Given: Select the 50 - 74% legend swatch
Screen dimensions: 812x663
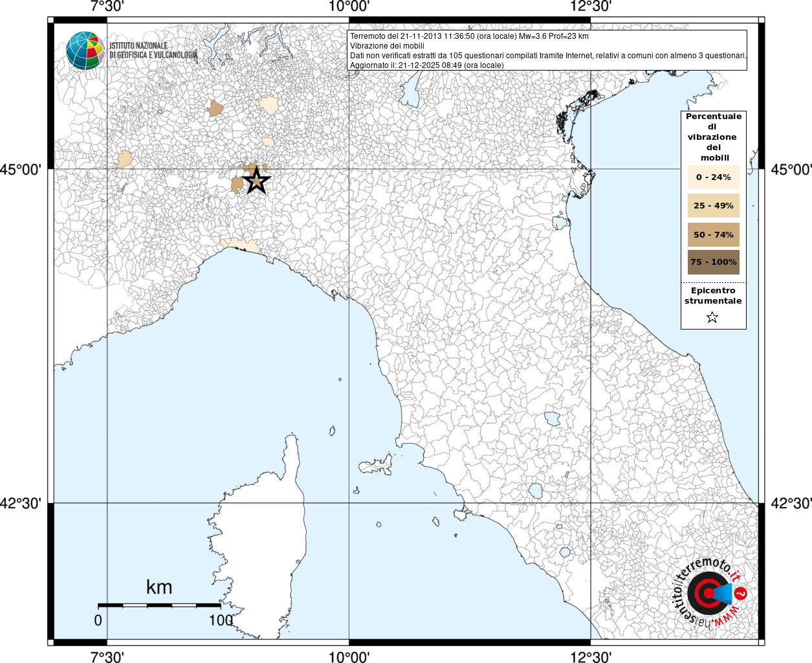Looking at the screenshot, I should click(713, 234).
